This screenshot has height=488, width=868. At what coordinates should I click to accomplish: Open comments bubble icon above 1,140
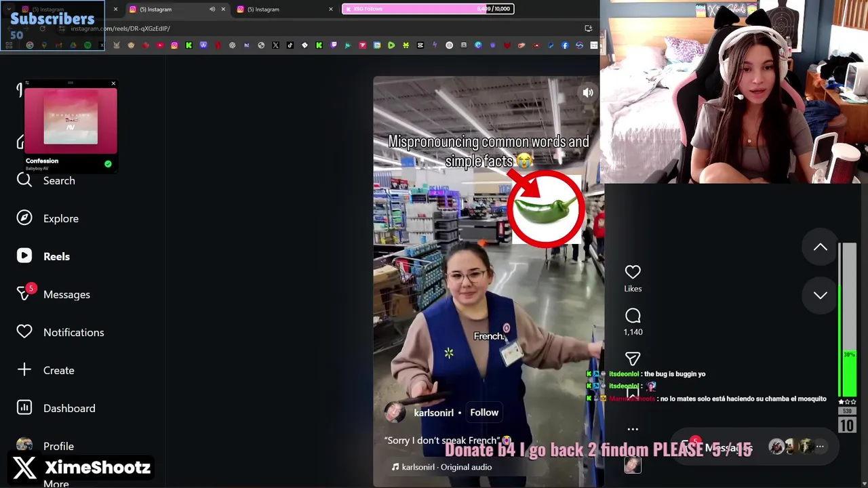(x=633, y=316)
